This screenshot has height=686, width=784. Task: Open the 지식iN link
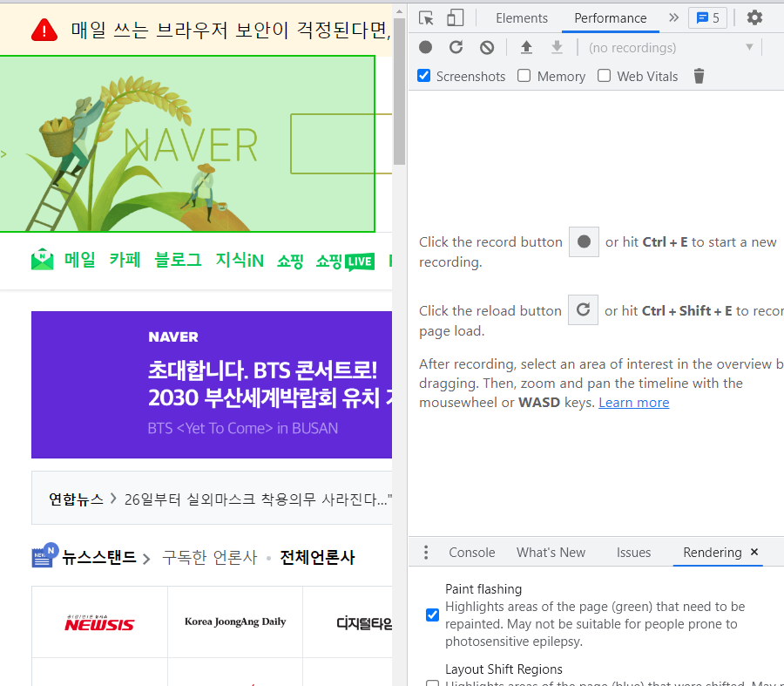click(240, 260)
